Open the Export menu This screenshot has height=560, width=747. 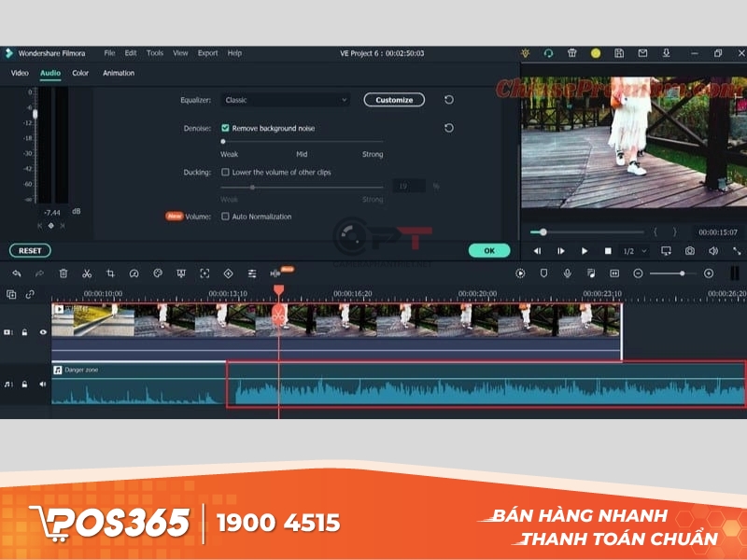coord(207,53)
